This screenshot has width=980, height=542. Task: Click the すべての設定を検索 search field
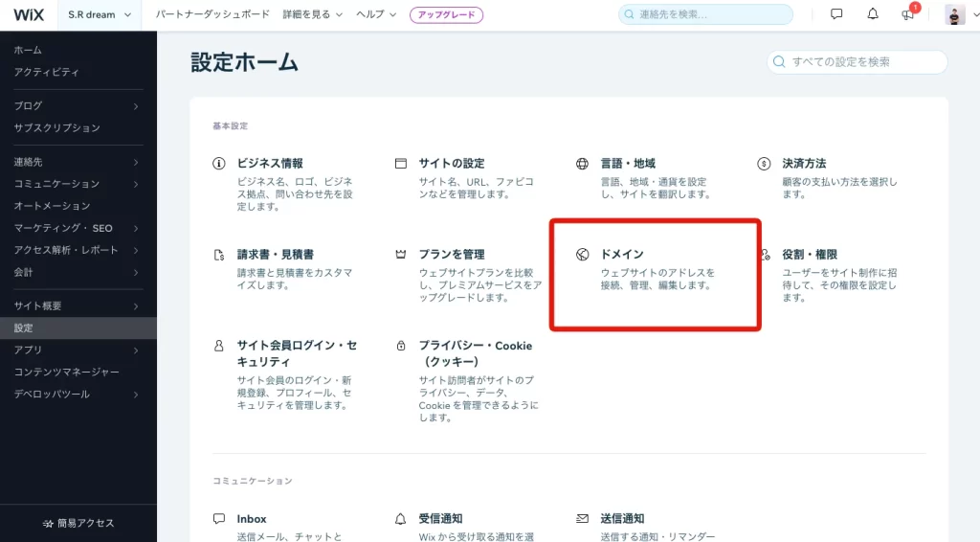[x=857, y=62]
